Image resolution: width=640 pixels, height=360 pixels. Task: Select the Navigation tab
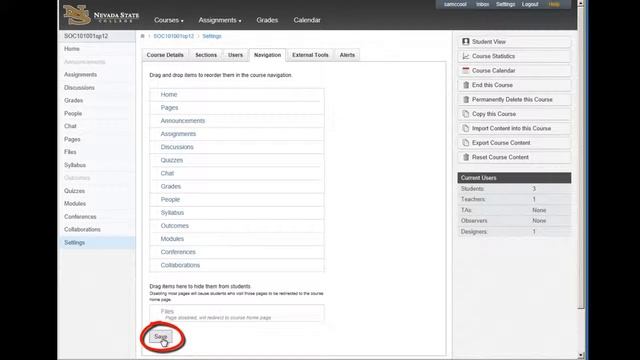coord(267,55)
